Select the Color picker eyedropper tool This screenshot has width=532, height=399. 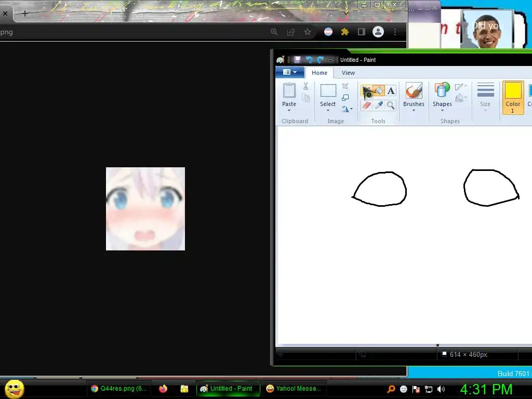point(379,105)
